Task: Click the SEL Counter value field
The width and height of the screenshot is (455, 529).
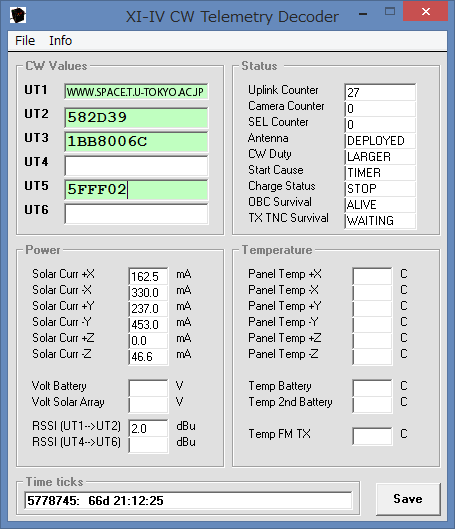Action: (380, 124)
